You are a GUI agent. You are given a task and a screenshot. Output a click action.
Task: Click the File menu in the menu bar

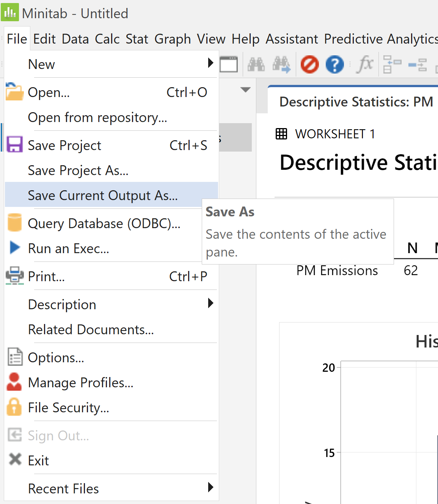(x=17, y=39)
